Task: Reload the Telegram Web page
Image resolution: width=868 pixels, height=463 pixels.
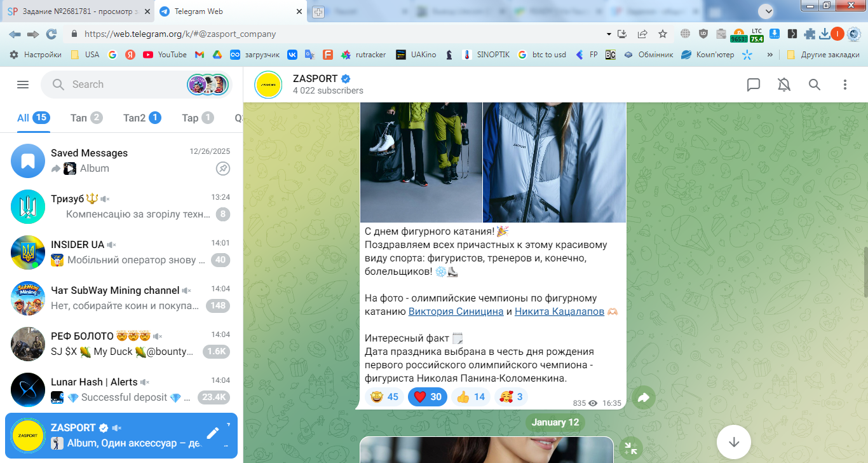Action: coord(51,34)
